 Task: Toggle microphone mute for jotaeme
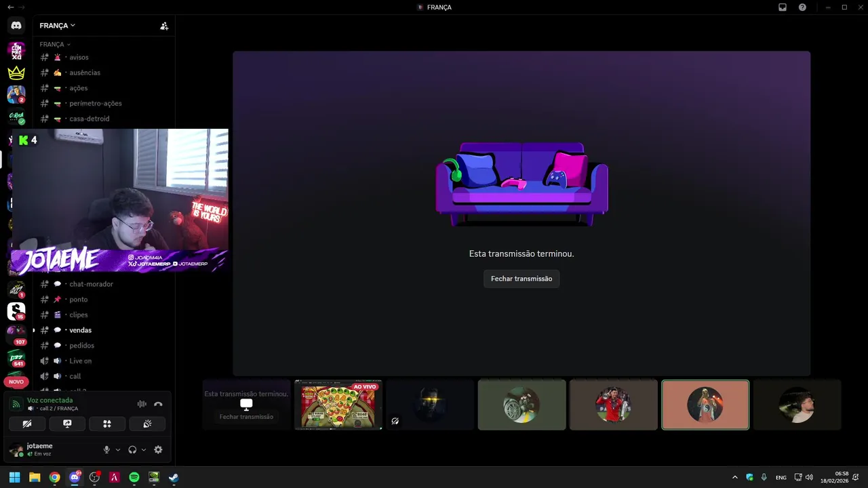(106, 449)
